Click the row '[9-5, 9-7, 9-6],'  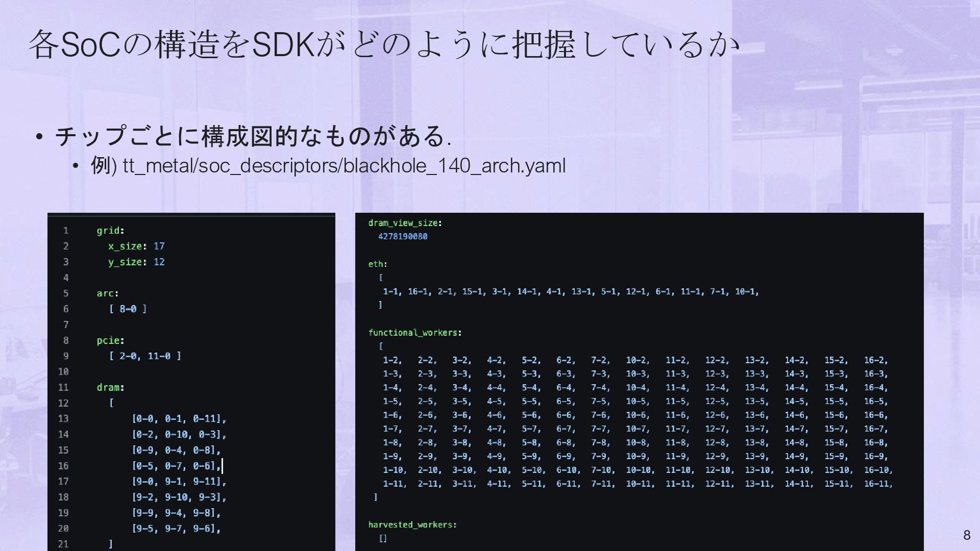click(x=177, y=529)
